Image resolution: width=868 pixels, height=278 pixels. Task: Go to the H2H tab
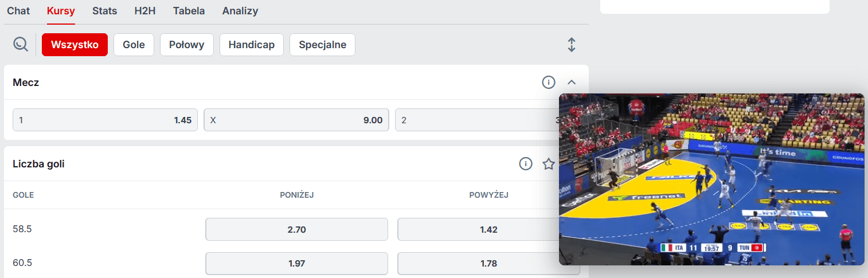coord(145,11)
